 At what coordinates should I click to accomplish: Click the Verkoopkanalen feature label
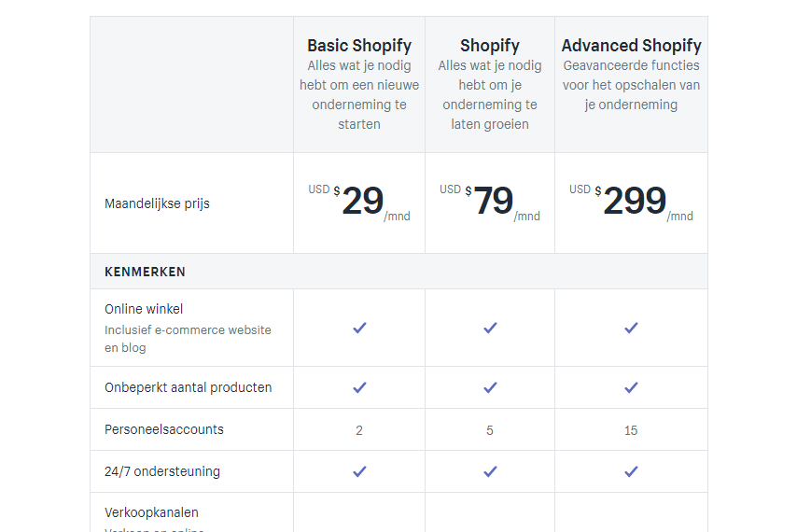tap(151, 512)
